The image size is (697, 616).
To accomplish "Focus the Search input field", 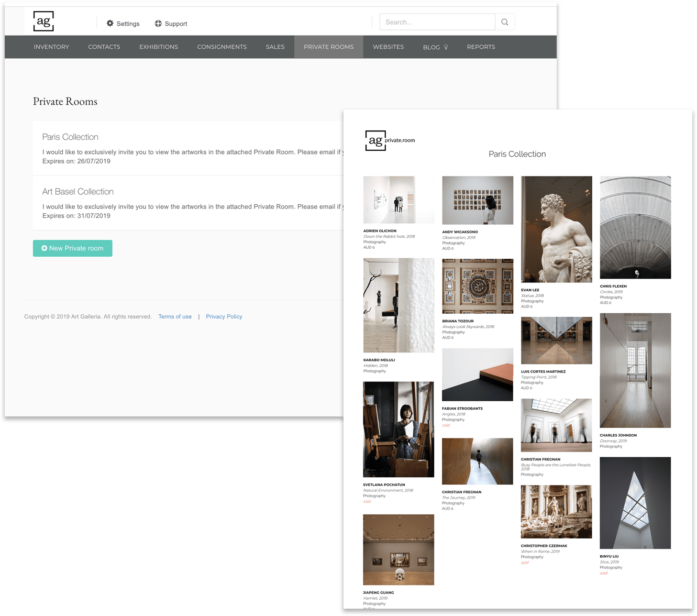I will (437, 22).
